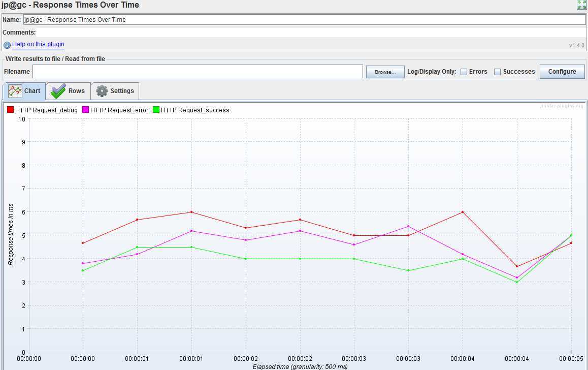Viewport: 588px width, 370px height.
Task: Click the green checkmark Rows icon
Action: [x=58, y=91]
